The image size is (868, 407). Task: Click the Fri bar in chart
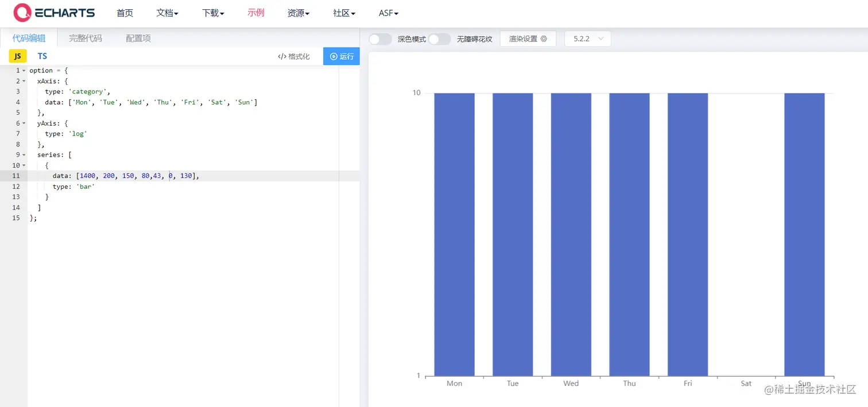point(688,234)
